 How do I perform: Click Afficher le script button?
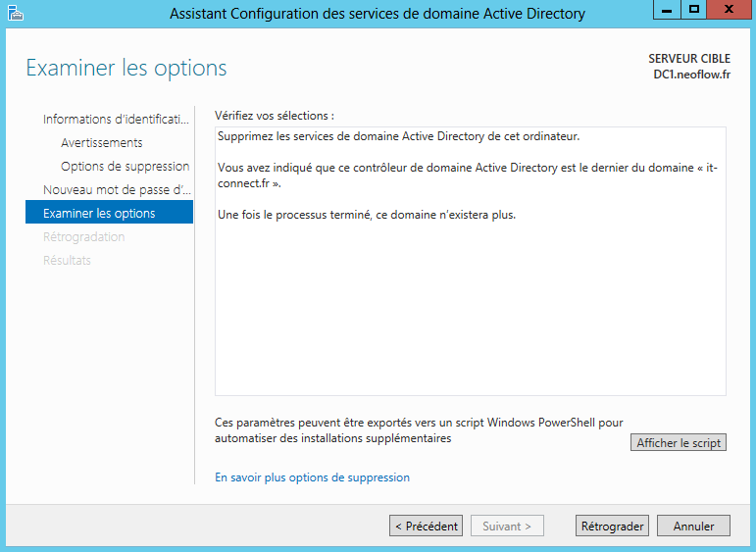click(x=678, y=442)
